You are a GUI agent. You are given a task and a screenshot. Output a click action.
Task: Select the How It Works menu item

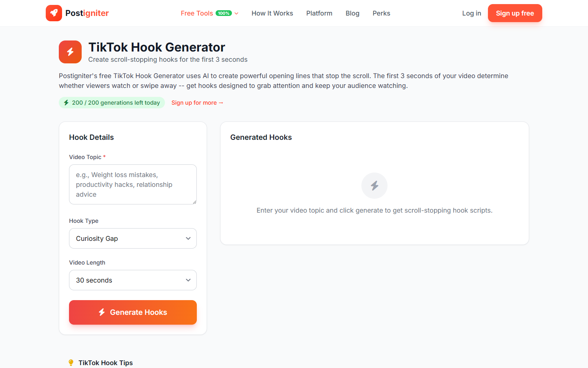coord(272,13)
